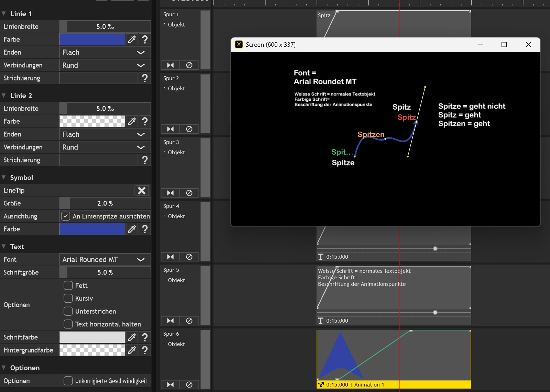The image size is (550, 392).
Task: Click the slashed-circle icon on Spur 4
Action: click(189, 257)
